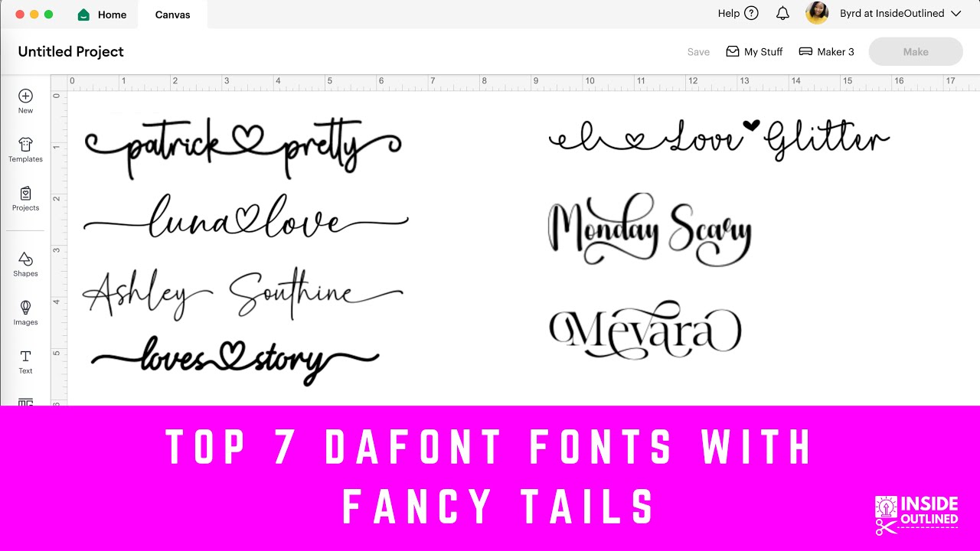
Task: Open the Home tab
Action: 103,15
